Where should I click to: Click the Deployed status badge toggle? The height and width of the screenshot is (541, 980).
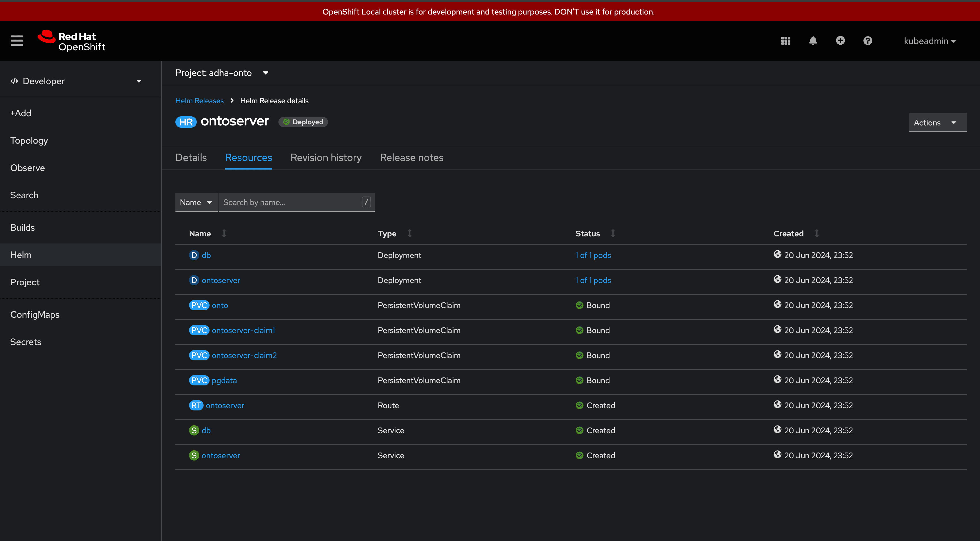click(303, 122)
